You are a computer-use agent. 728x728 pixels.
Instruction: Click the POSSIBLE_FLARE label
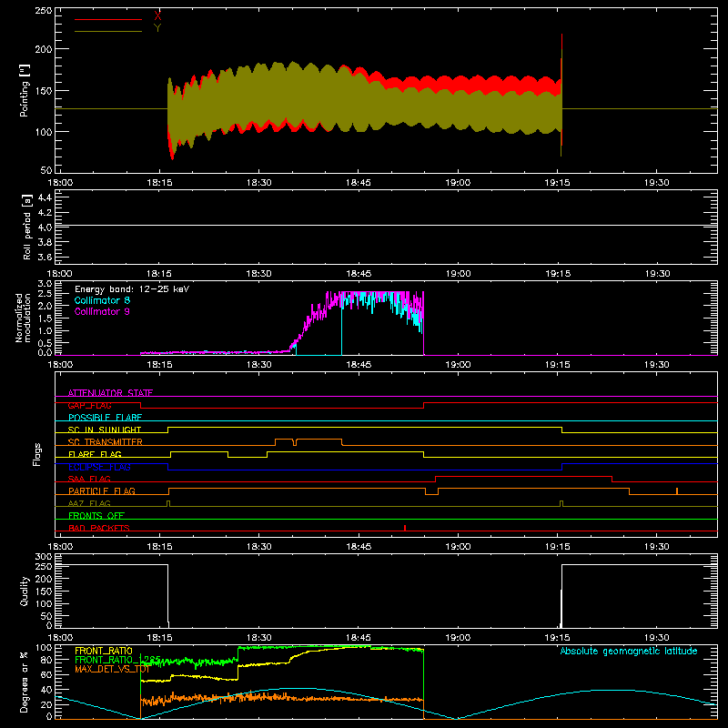click(x=105, y=418)
